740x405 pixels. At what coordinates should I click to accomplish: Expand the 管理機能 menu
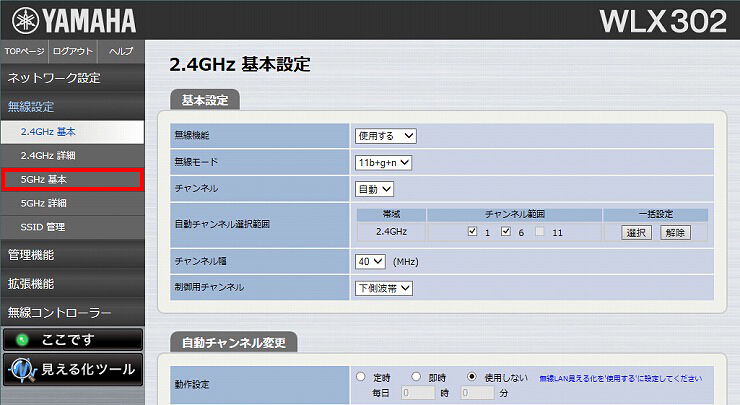(x=73, y=255)
